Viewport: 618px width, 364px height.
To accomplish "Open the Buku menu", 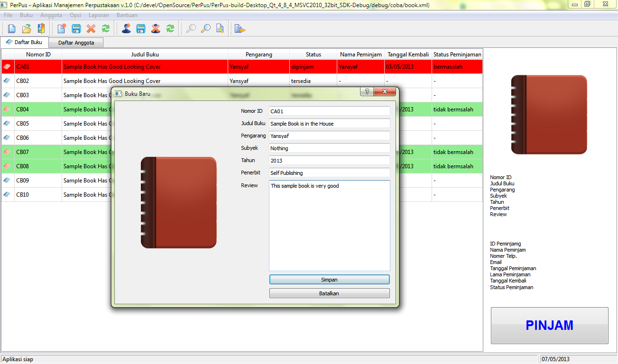I will (x=27, y=15).
